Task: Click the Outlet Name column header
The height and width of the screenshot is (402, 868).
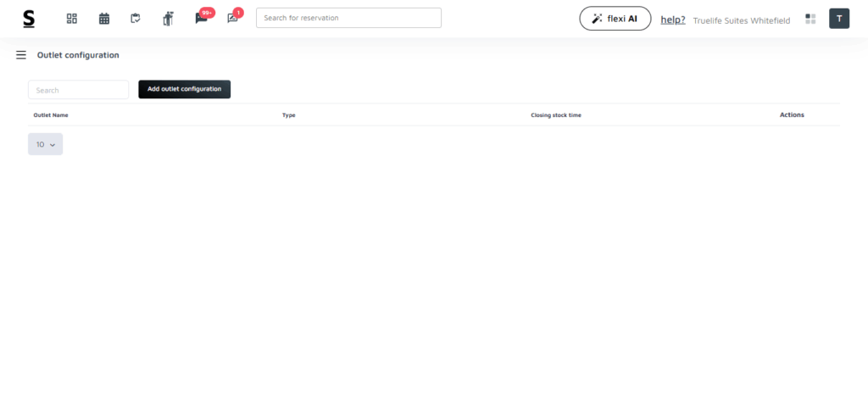Action: 51,114
